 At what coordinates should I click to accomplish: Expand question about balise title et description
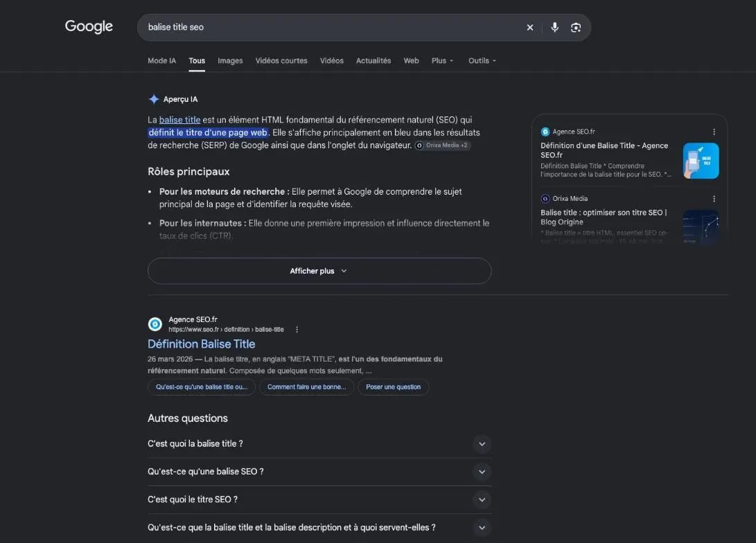click(319, 528)
